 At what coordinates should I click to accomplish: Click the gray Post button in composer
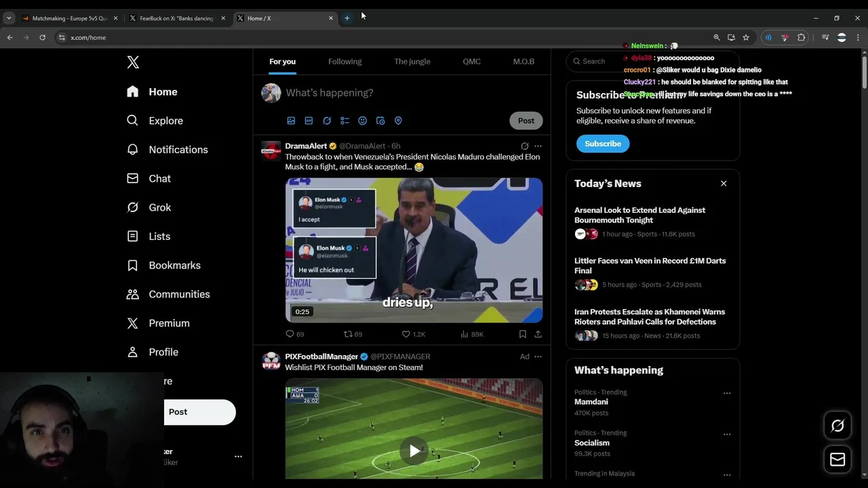coord(526,121)
